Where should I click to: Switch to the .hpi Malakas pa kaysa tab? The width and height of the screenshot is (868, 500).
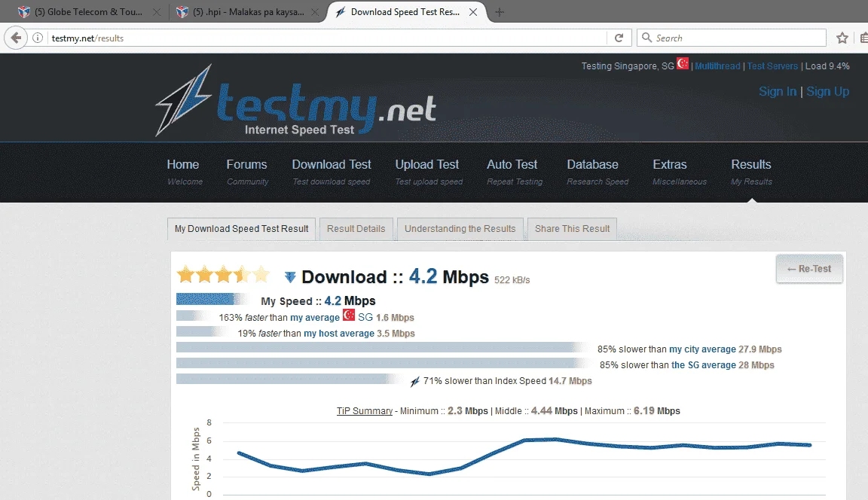pyautogui.click(x=248, y=11)
